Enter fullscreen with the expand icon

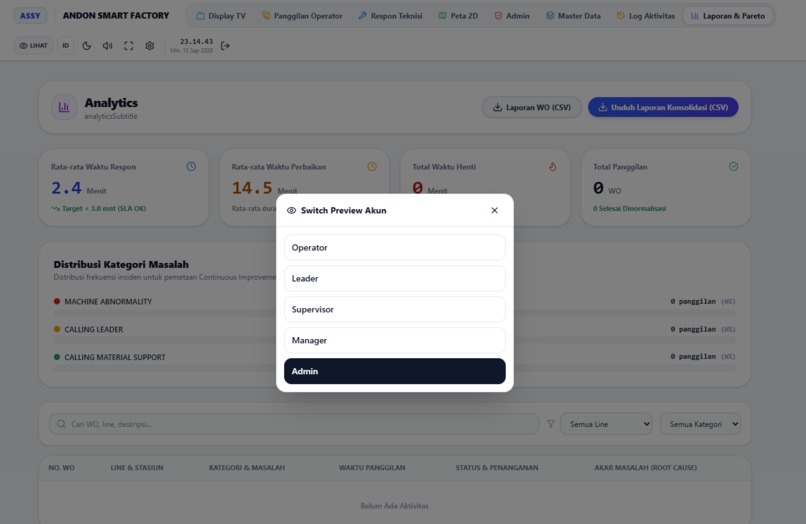coord(129,46)
